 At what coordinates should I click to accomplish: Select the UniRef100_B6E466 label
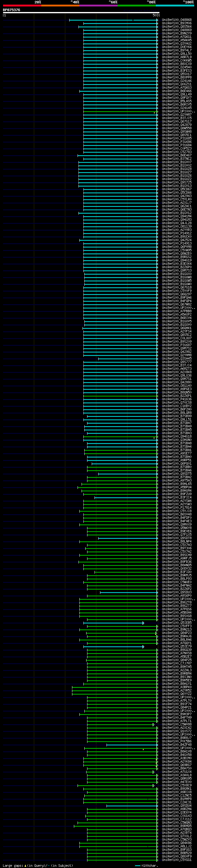pos(176,91)
